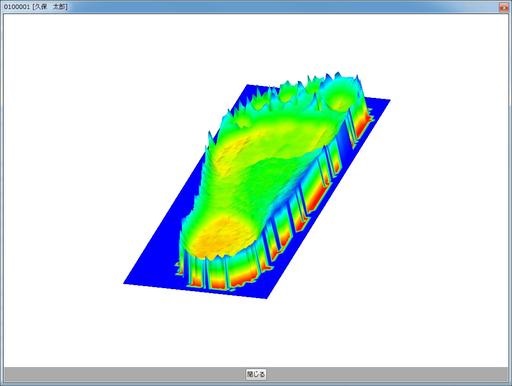The width and height of the screenshot is (512, 386).
Task: Select the yellow forefoot ball area
Action: tap(233, 147)
